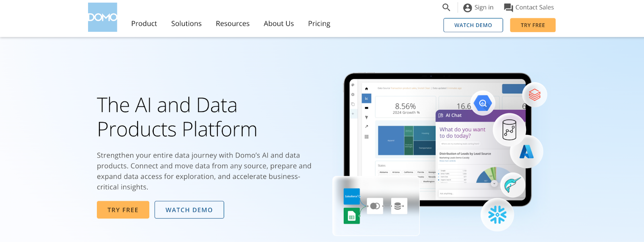
Task: Click the Snowflake logo icon
Action: [x=497, y=215]
